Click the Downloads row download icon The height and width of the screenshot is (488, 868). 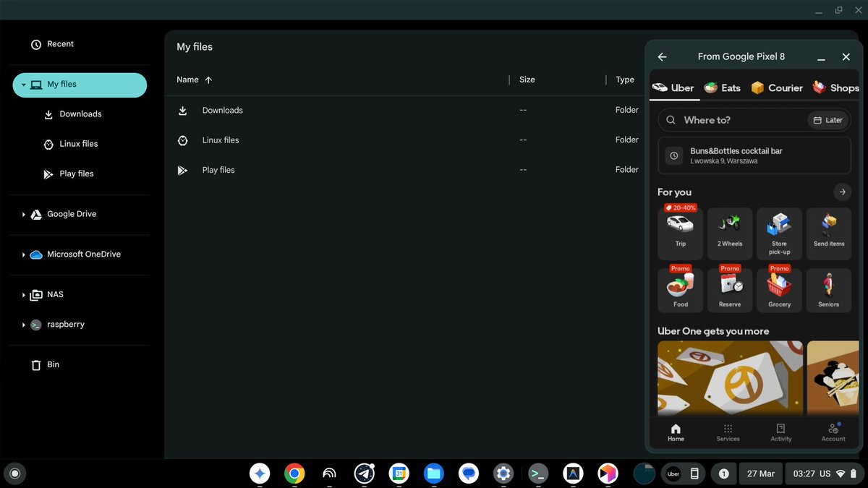click(183, 111)
